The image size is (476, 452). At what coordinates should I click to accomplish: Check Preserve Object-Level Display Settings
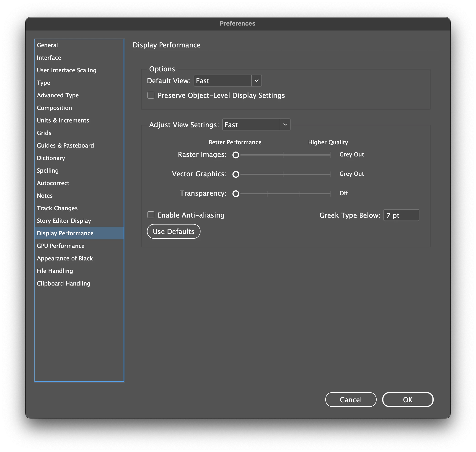[x=151, y=95]
